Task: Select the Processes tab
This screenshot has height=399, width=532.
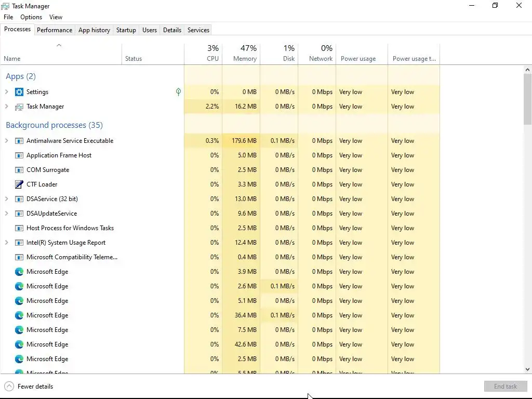Action: click(x=17, y=29)
